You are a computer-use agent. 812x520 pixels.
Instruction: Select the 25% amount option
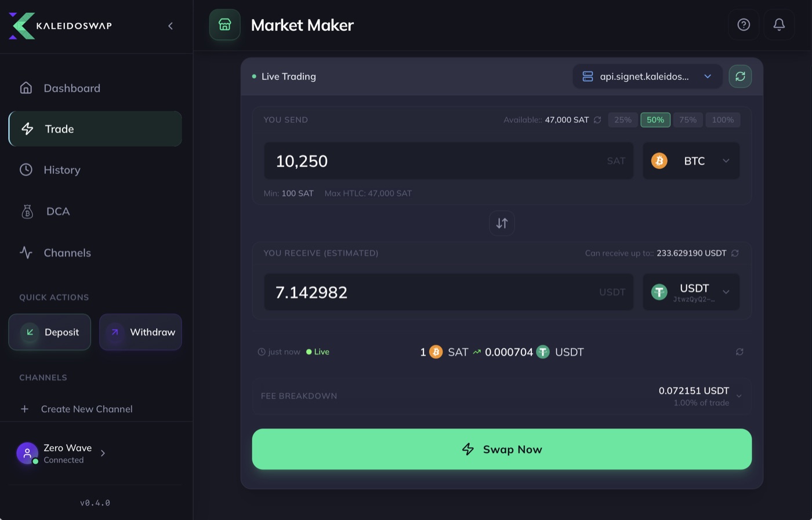point(623,120)
